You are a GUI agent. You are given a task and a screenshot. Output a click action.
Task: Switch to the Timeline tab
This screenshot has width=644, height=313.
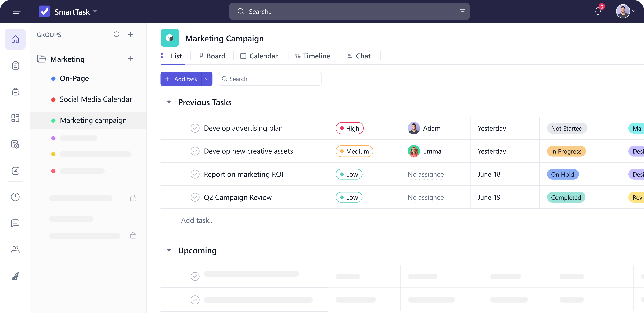point(312,56)
